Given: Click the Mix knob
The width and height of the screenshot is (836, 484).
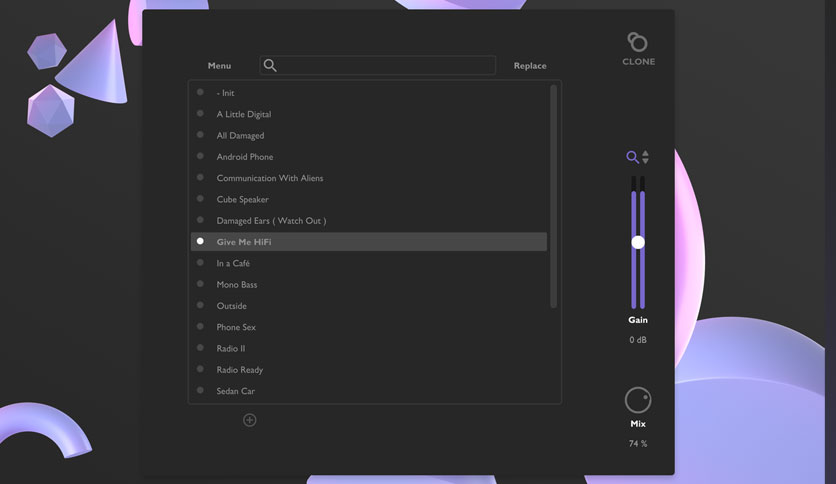Looking at the screenshot, I should pyautogui.click(x=638, y=400).
